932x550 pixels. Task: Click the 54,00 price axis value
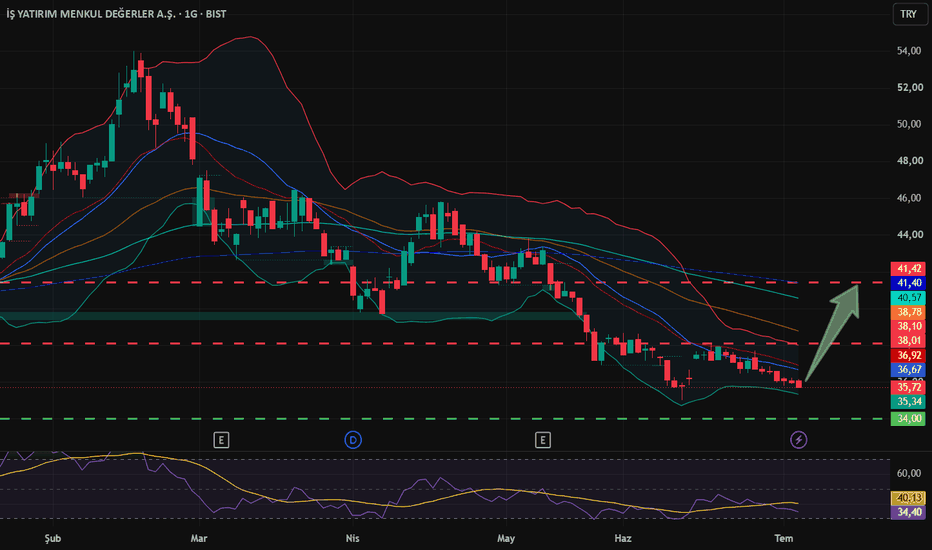click(x=909, y=51)
